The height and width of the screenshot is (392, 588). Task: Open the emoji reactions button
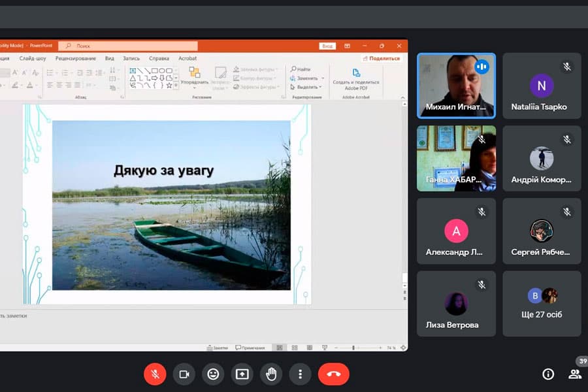(x=213, y=374)
